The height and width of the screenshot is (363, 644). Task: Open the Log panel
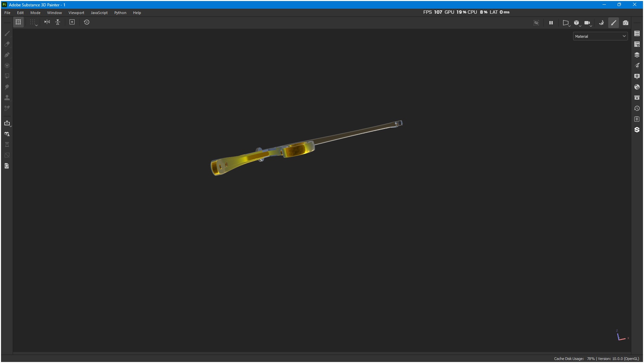tap(637, 119)
